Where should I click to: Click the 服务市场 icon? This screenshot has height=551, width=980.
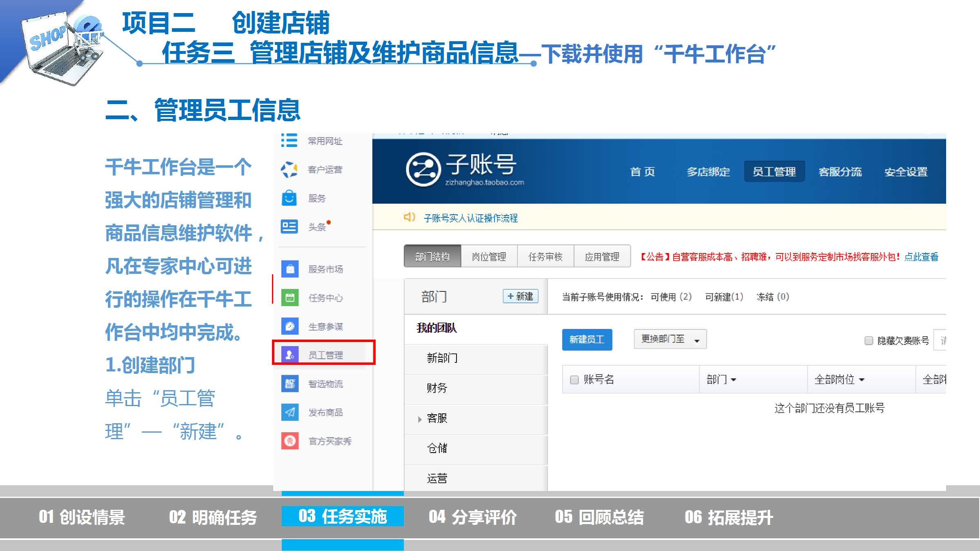[290, 269]
